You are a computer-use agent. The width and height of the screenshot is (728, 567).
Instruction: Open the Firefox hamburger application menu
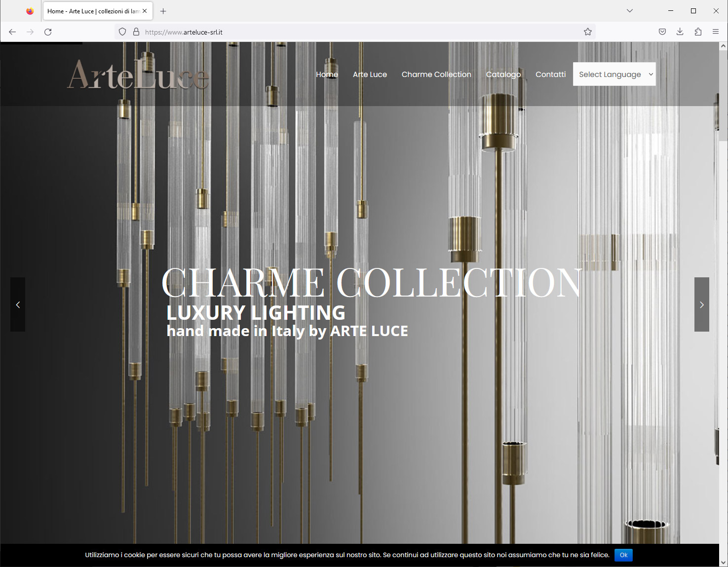click(716, 32)
